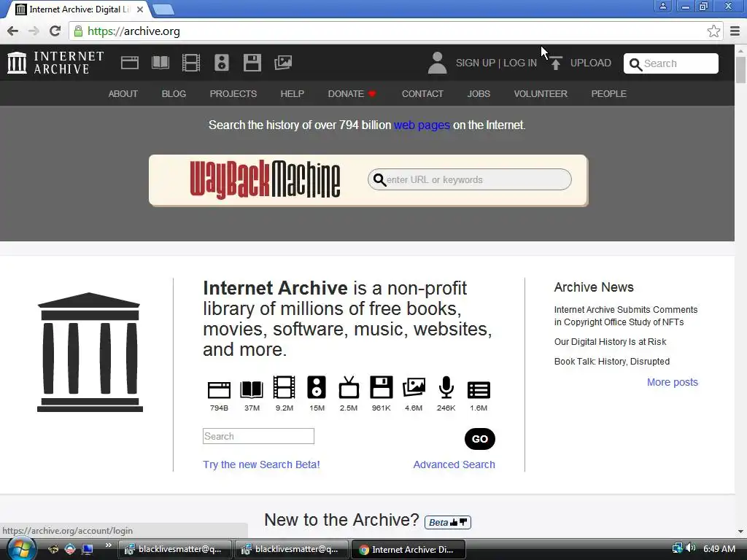
Task: Select the Internet Archive browser tab
Action: coord(79,9)
